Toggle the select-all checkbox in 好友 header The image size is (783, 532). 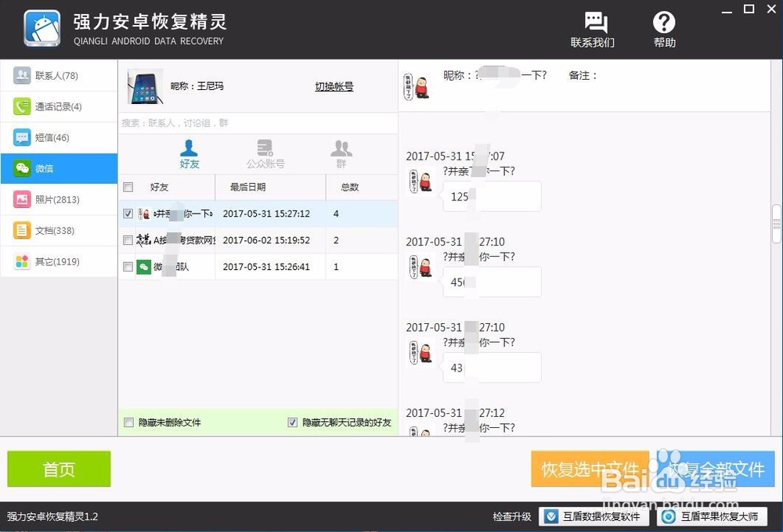tap(128, 187)
